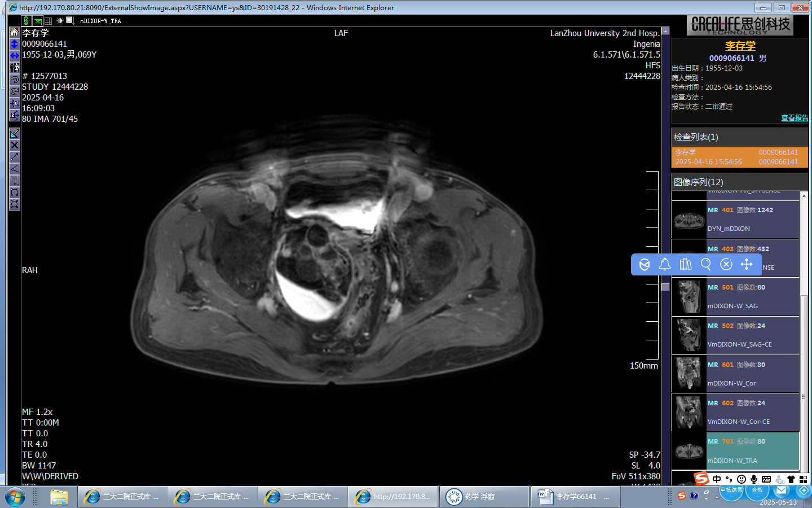Open the brightness/contrast window-level tool
This screenshot has height=508, width=812.
[x=60, y=20]
